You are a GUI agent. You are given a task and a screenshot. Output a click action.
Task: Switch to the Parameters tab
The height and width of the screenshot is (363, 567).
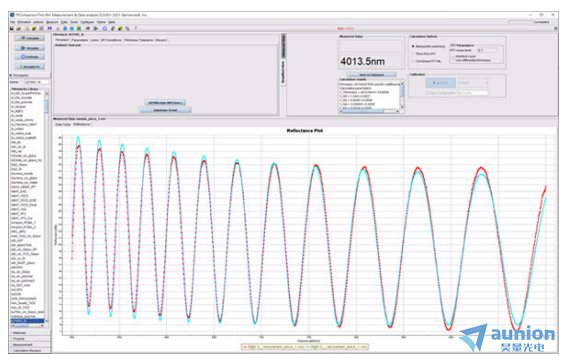point(80,40)
